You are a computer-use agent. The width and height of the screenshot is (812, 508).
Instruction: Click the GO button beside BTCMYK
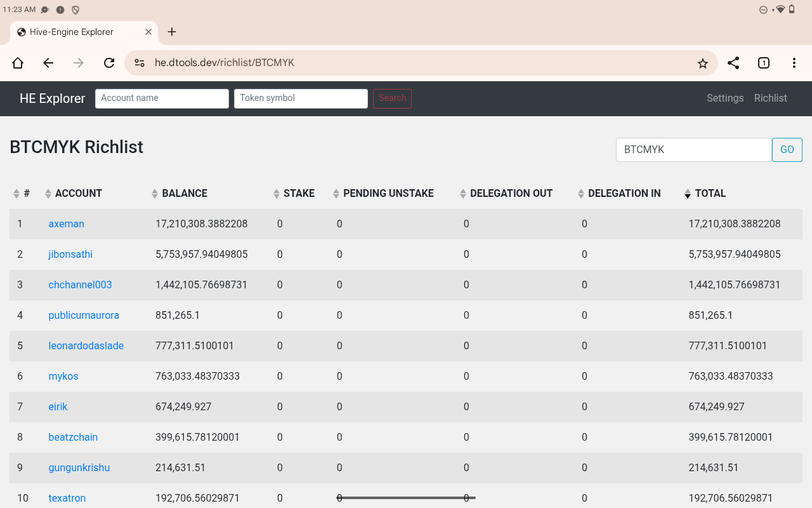[787, 150]
